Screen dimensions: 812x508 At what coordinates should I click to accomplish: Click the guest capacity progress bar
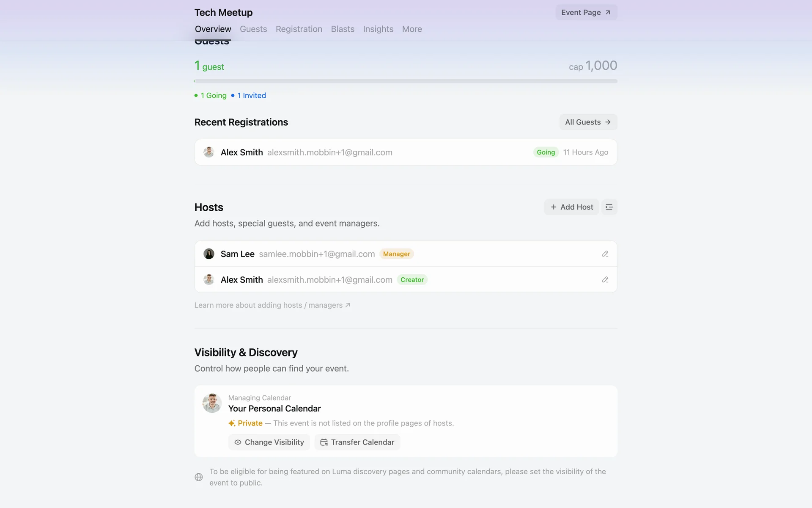click(x=406, y=81)
